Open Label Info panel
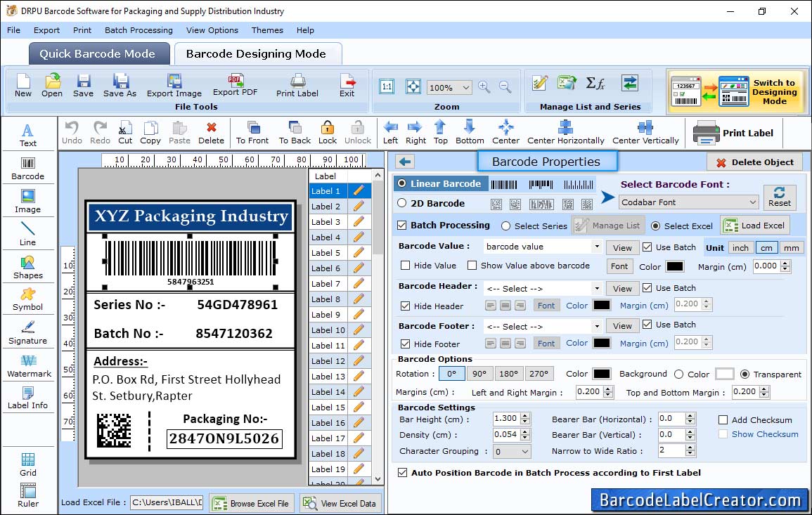Image resolution: width=812 pixels, height=515 pixels. pyautogui.click(x=28, y=398)
